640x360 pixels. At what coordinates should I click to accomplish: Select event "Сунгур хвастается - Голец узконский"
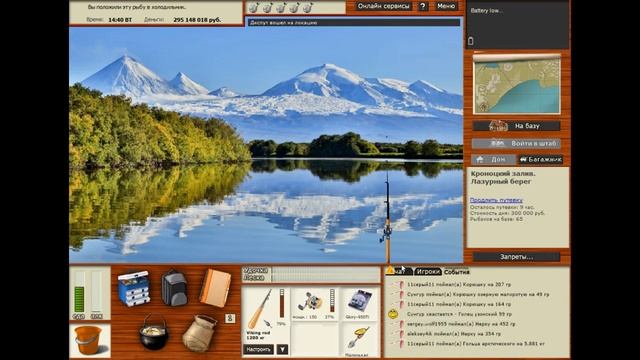pos(460,314)
